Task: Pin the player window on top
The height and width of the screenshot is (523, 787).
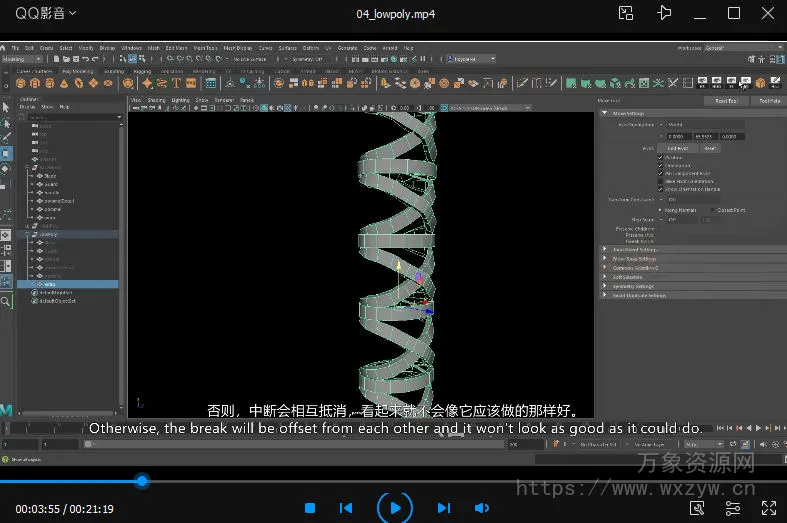Action: click(x=664, y=14)
